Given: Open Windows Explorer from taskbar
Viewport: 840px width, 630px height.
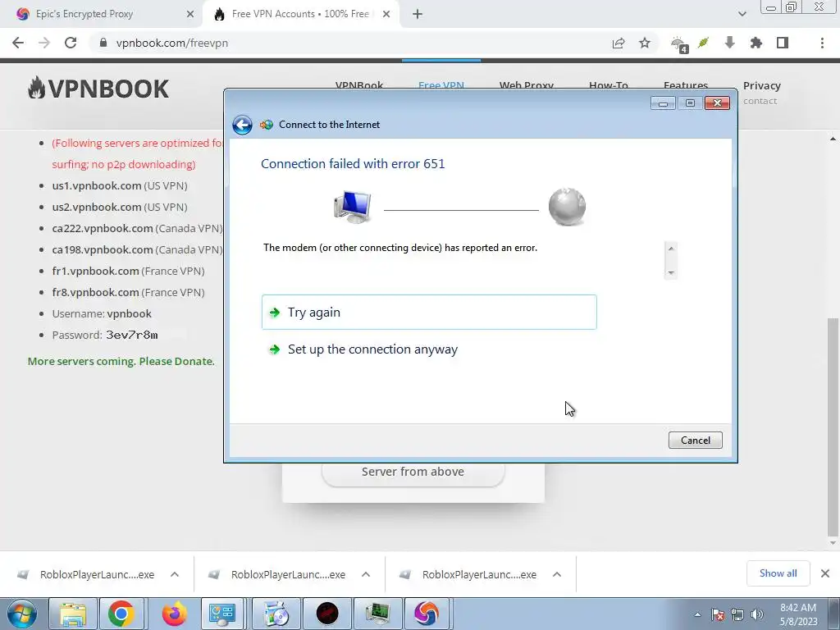Looking at the screenshot, I should click(73, 614).
